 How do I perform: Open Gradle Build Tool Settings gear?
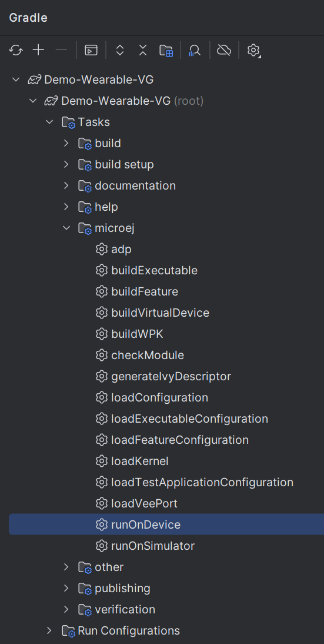[x=254, y=51]
